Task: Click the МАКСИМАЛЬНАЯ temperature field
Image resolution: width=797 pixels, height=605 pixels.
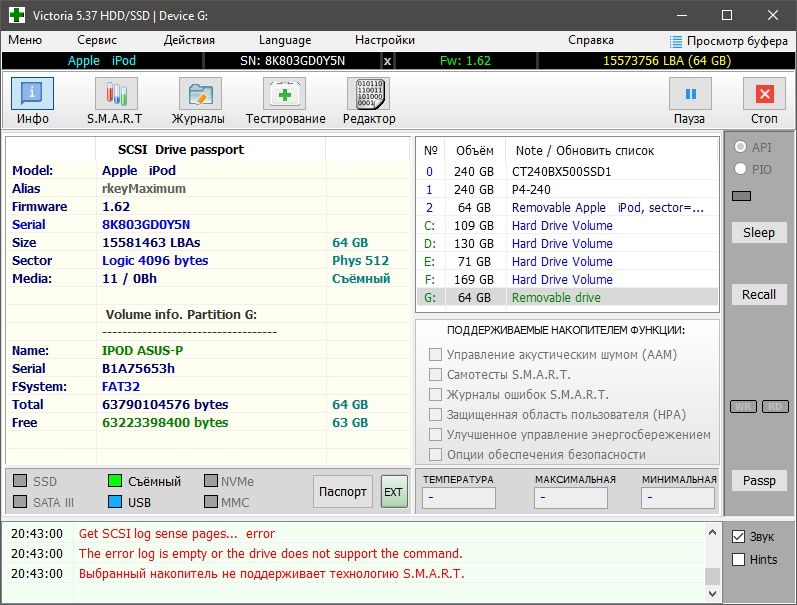Action: click(x=570, y=498)
